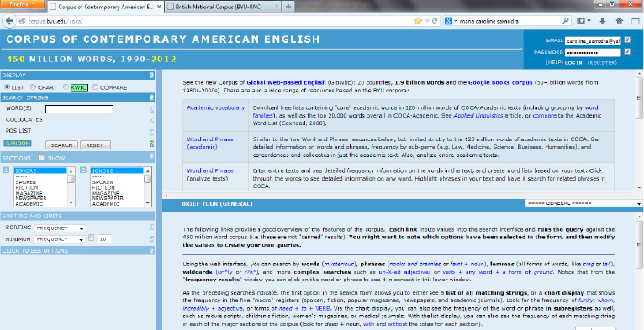Open the SORTING frequency dropdown

[60, 228]
